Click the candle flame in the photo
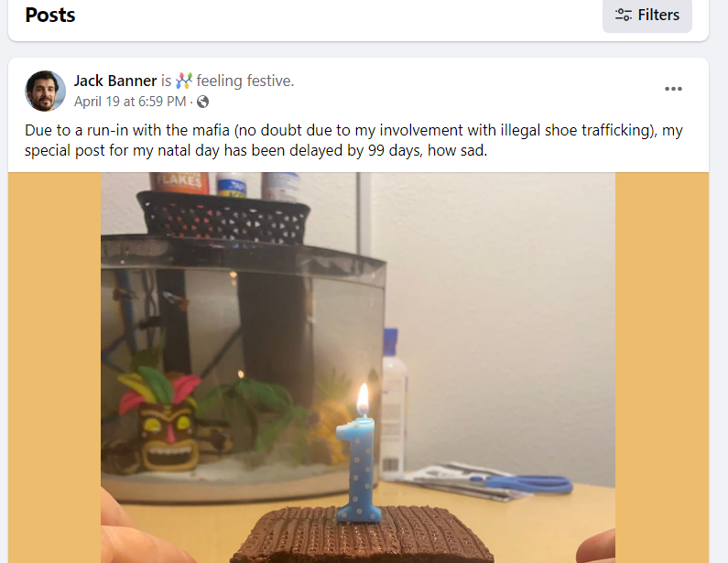 pos(363,399)
